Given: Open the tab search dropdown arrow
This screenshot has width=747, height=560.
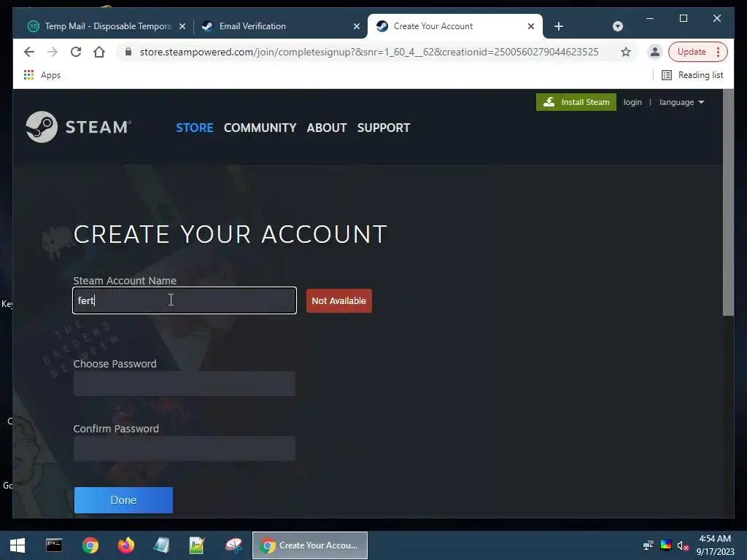Looking at the screenshot, I should (x=618, y=26).
